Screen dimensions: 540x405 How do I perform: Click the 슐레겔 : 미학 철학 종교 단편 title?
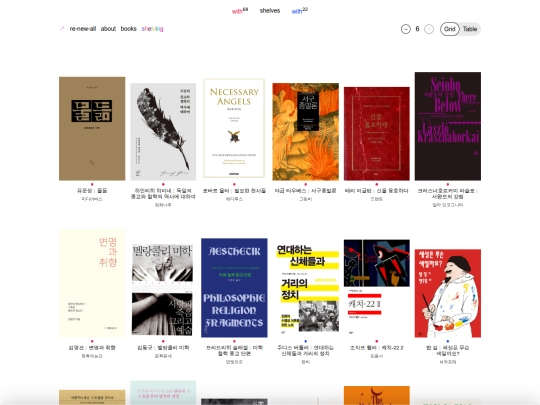[x=234, y=351]
